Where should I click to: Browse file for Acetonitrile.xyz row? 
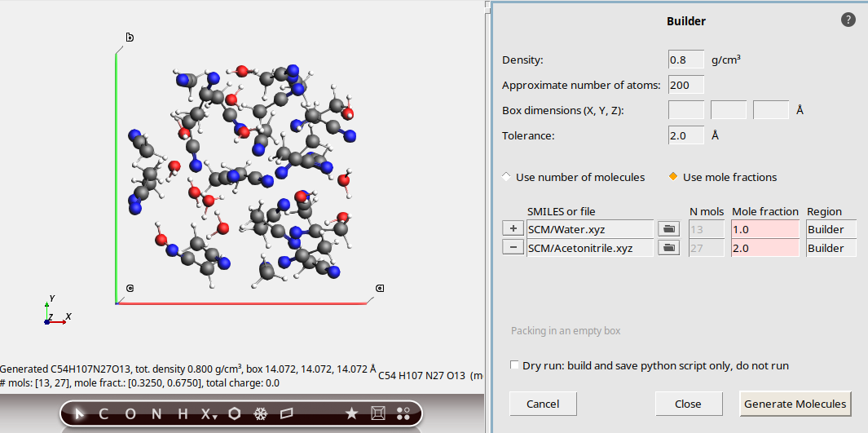click(x=669, y=248)
